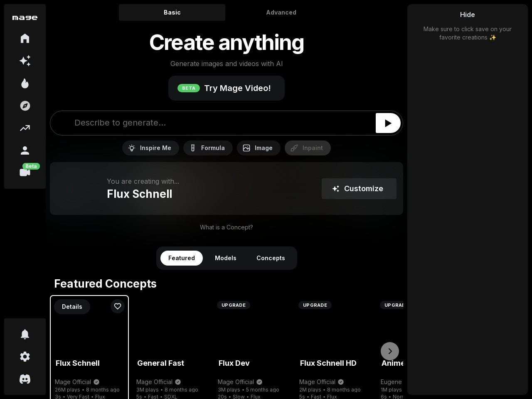Viewport: 532px width, 399px height.
Task: Favorite Flux Schnell with the heart icon
Action: pyautogui.click(x=118, y=306)
